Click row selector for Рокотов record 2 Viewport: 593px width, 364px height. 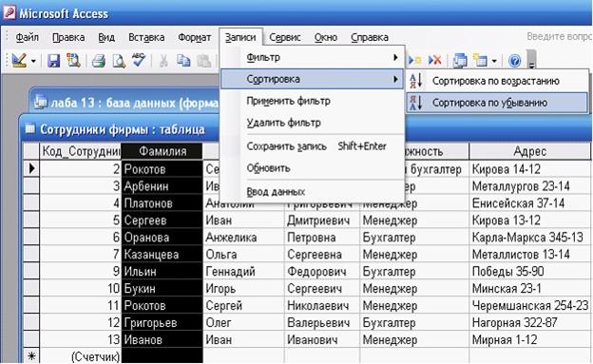pos(31,169)
